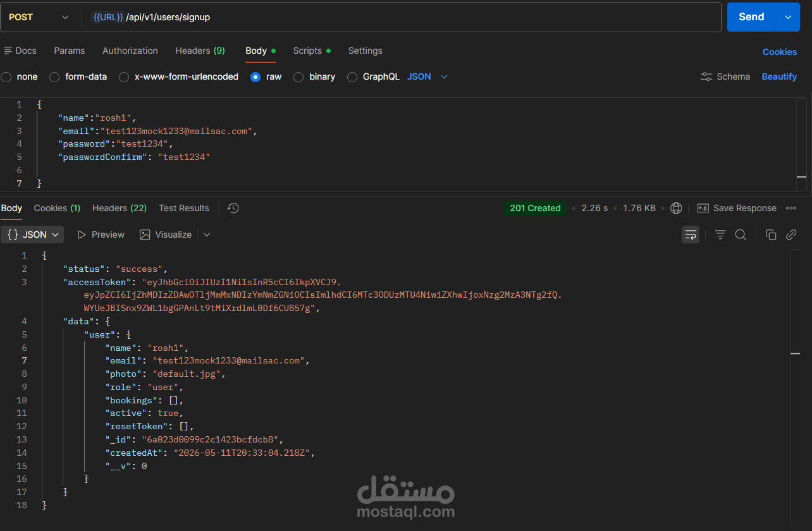
Task: Select the form-data body type
Action: coord(54,76)
